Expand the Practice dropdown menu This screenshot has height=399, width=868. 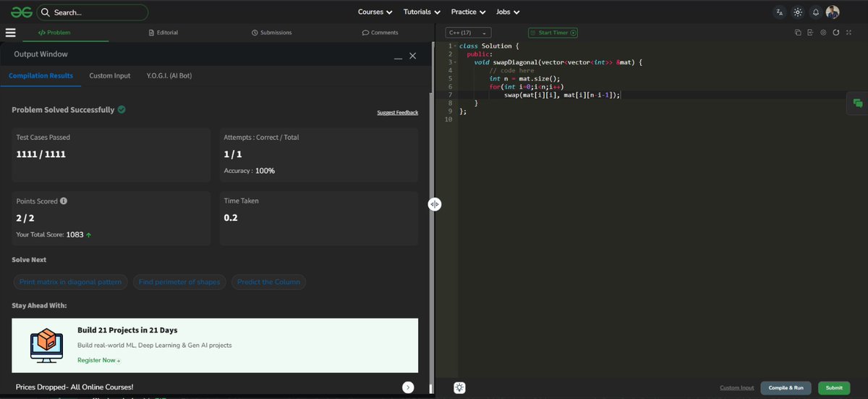point(469,12)
